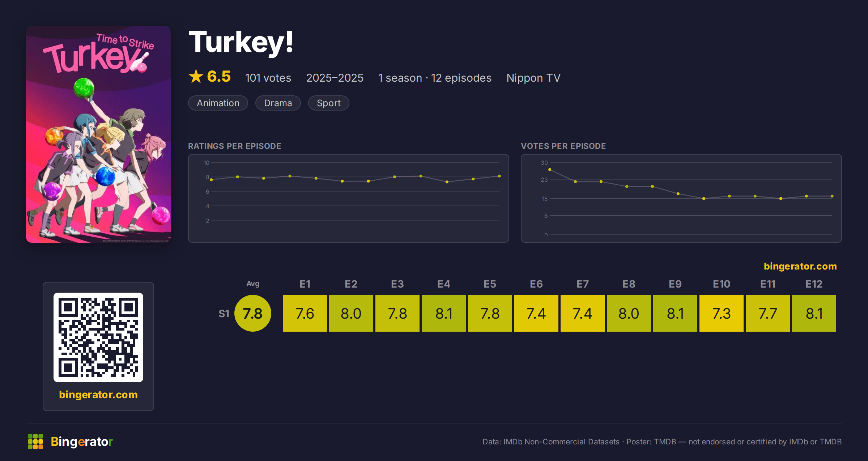This screenshot has width=868, height=461.
Task: Select the Sport genre tag
Action: tap(328, 103)
